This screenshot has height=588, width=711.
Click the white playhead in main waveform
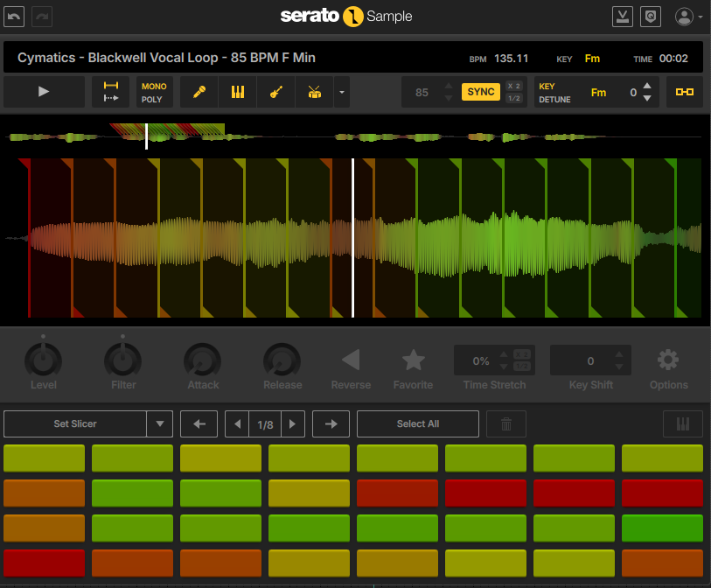pos(352,238)
